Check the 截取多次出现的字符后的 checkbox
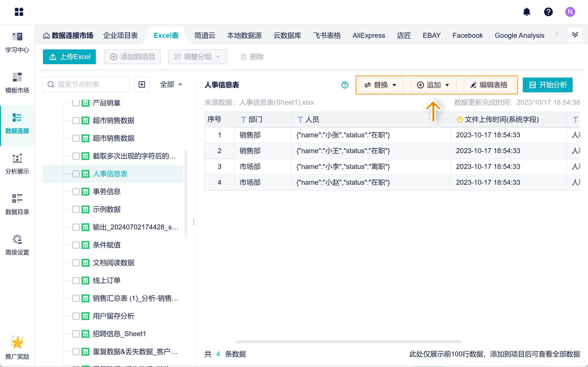Image resolution: width=588 pixels, height=367 pixels. click(x=76, y=156)
